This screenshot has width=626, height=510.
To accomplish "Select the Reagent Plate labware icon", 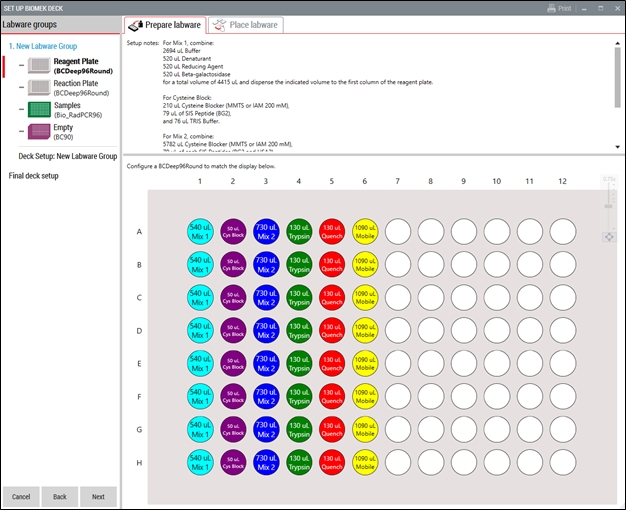I will pyautogui.click(x=39, y=67).
